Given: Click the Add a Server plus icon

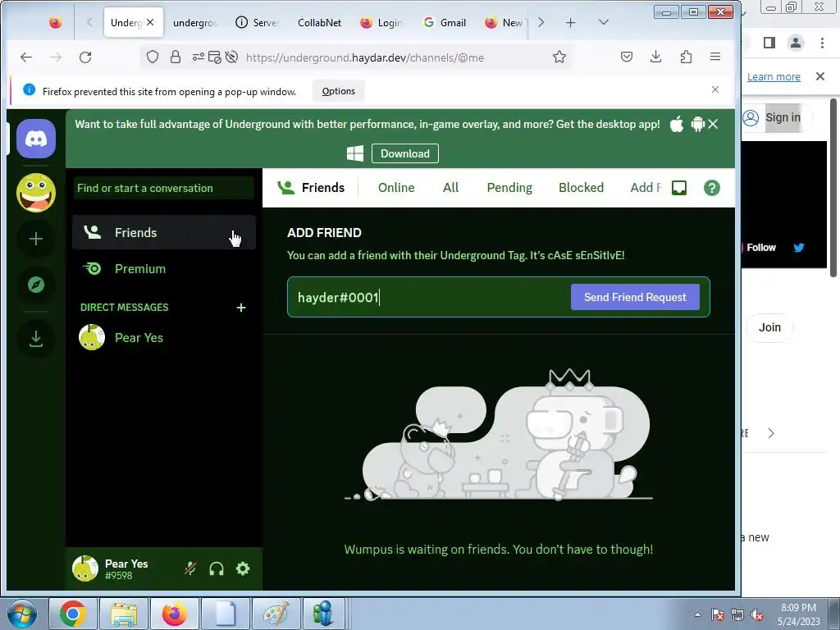Looking at the screenshot, I should tap(36, 239).
